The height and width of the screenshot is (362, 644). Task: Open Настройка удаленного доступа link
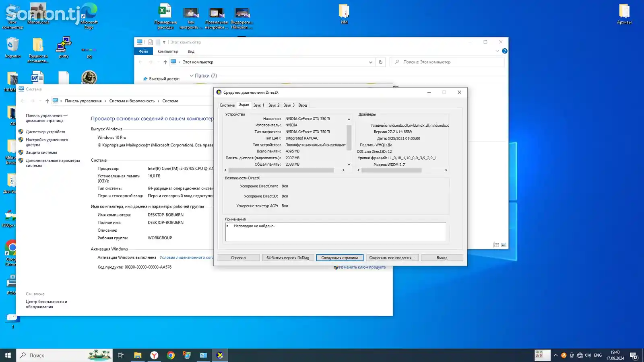(x=47, y=142)
